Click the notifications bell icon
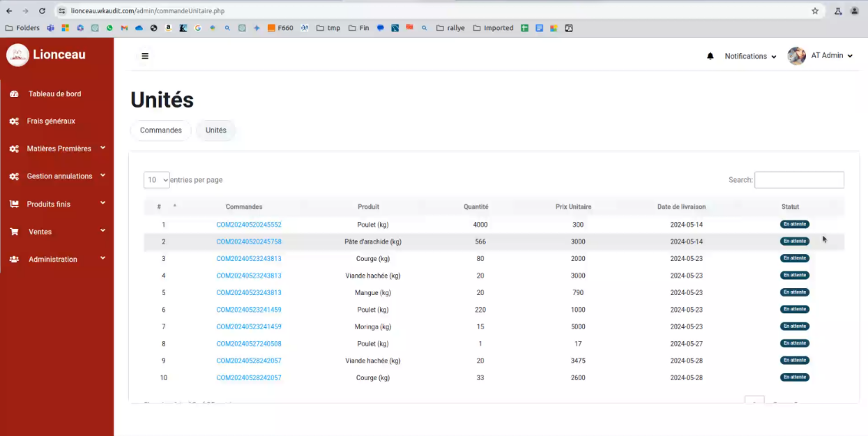 (710, 56)
